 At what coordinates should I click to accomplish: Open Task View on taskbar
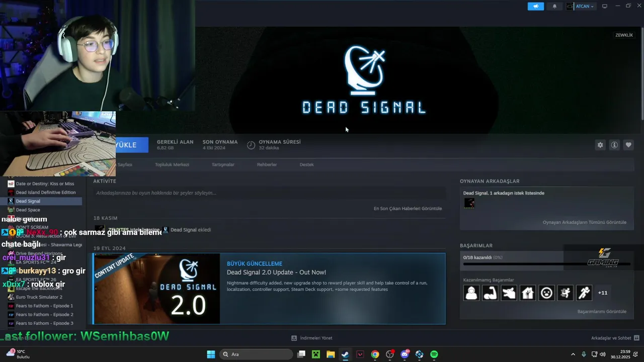tap(301, 354)
